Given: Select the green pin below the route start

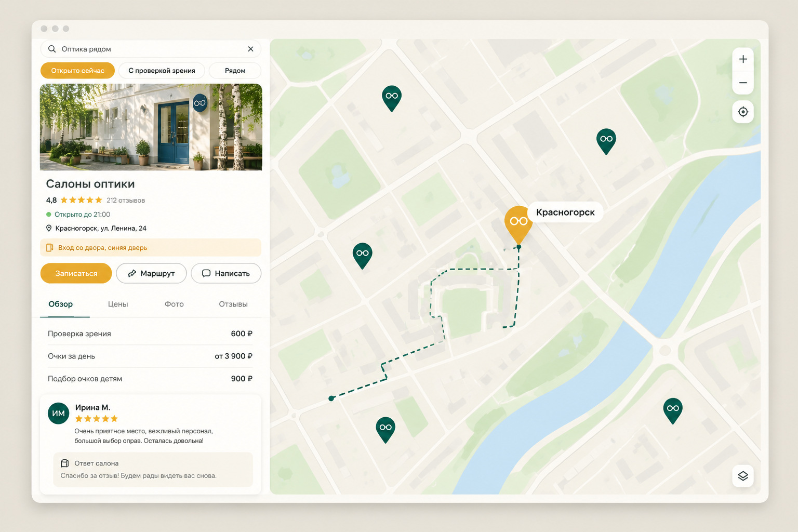Looking at the screenshot, I should [385, 430].
